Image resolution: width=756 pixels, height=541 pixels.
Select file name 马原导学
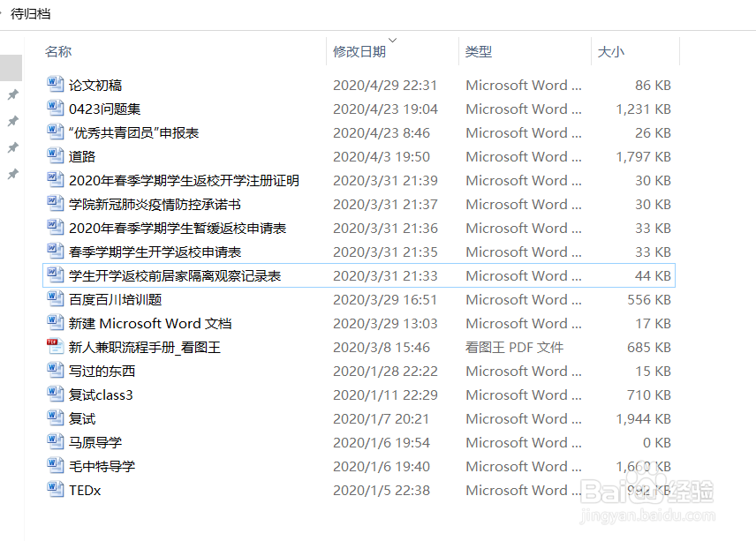tap(95, 443)
